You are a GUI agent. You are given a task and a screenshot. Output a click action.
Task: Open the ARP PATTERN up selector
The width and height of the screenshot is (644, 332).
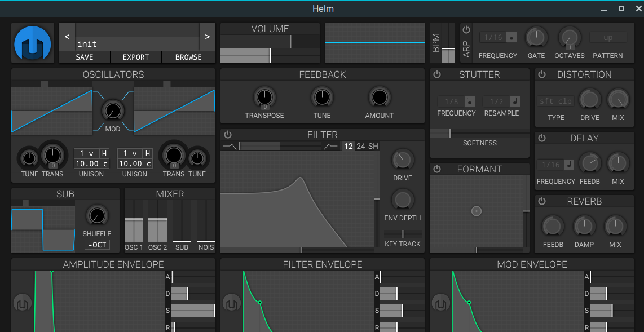point(608,37)
